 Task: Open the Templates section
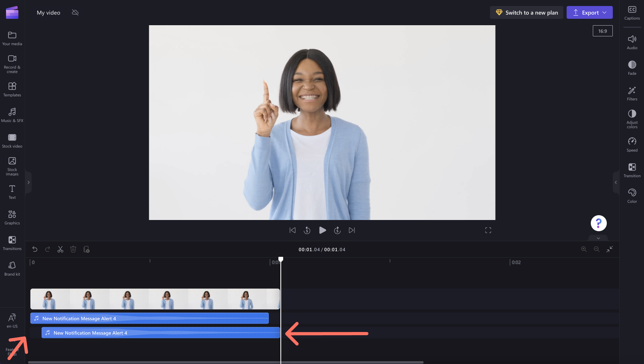(x=12, y=89)
